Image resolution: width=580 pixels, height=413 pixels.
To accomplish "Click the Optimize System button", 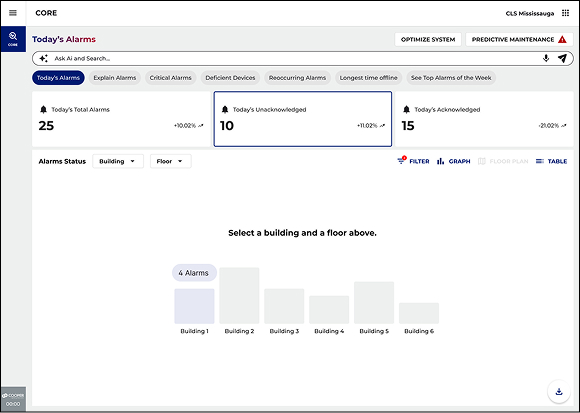I will pos(428,39).
